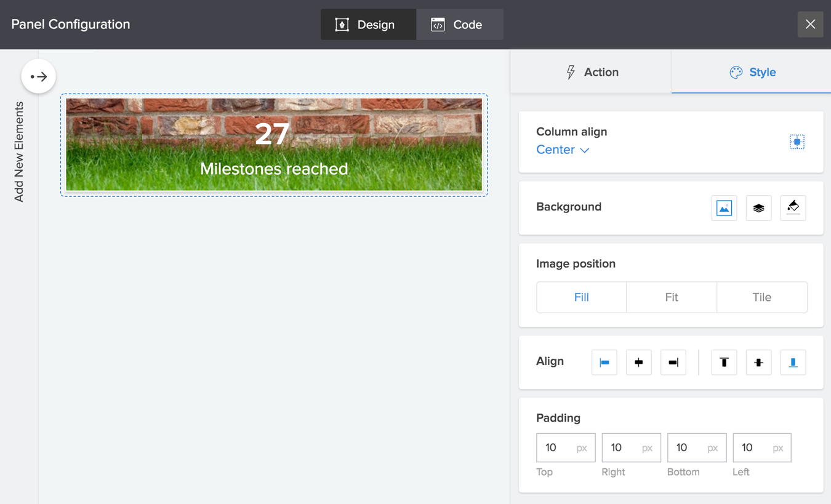Set image position to Fit

tap(672, 297)
